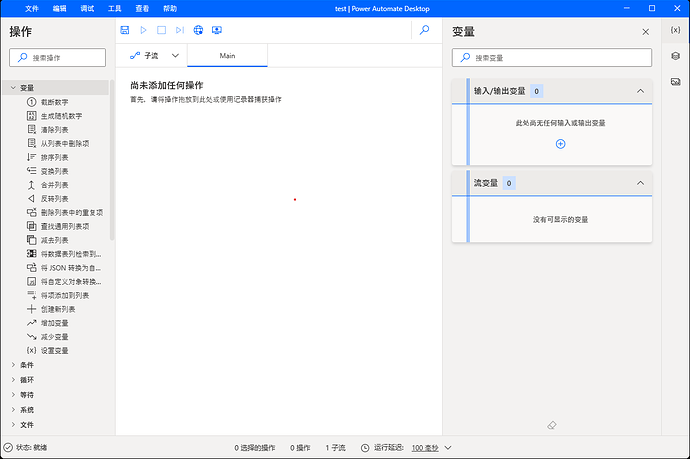Click the eraser icon below the variables pane
Viewport: 690px width, 459px height.
(551, 425)
